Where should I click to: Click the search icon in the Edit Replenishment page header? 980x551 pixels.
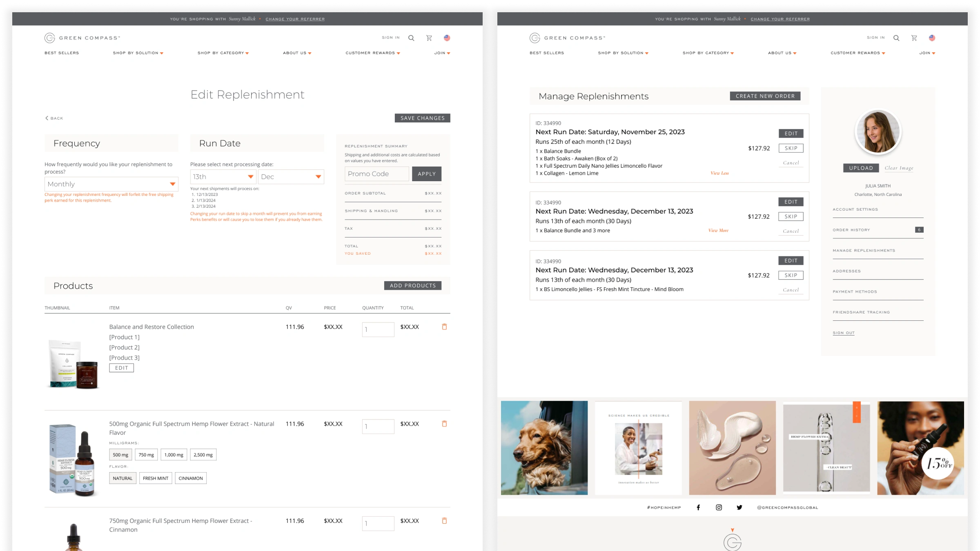[x=411, y=38]
